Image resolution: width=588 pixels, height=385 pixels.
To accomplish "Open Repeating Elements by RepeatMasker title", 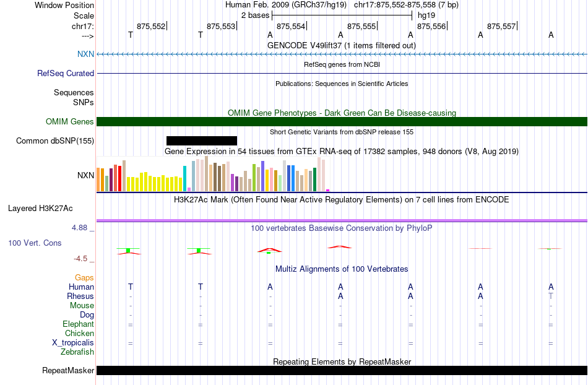I will 342,361.
